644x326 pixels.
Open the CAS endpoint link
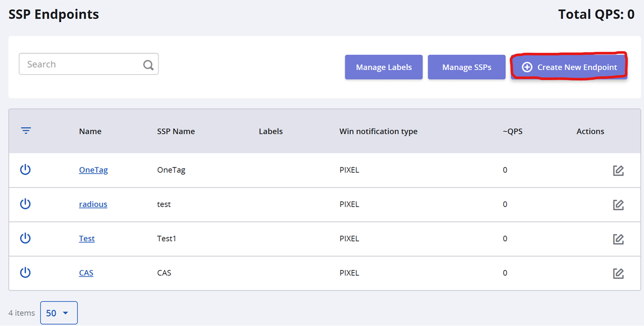point(86,273)
